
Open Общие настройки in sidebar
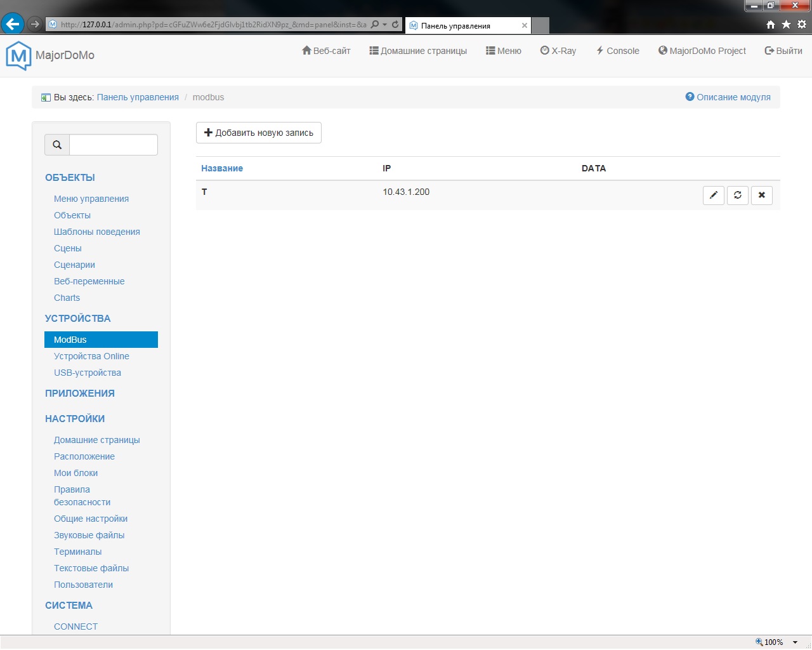(91, 519)
